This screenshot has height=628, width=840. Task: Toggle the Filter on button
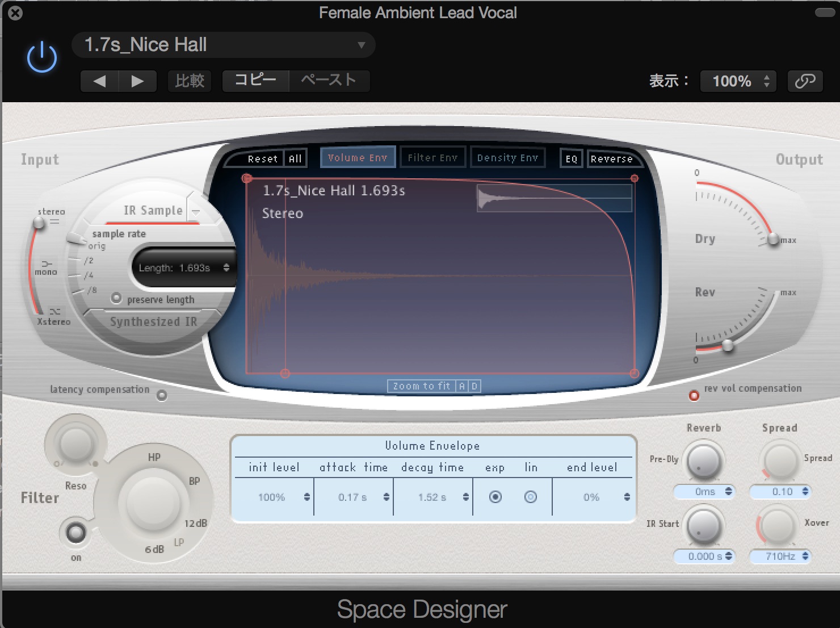(x=75, y=533)
